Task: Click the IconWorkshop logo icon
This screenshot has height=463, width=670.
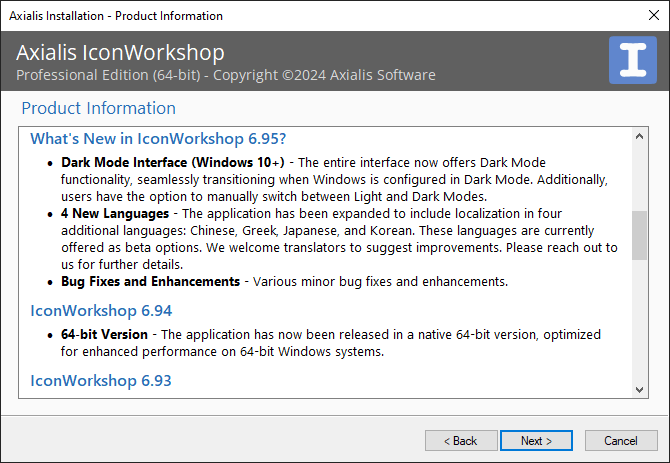Action: tap(633, 60)
